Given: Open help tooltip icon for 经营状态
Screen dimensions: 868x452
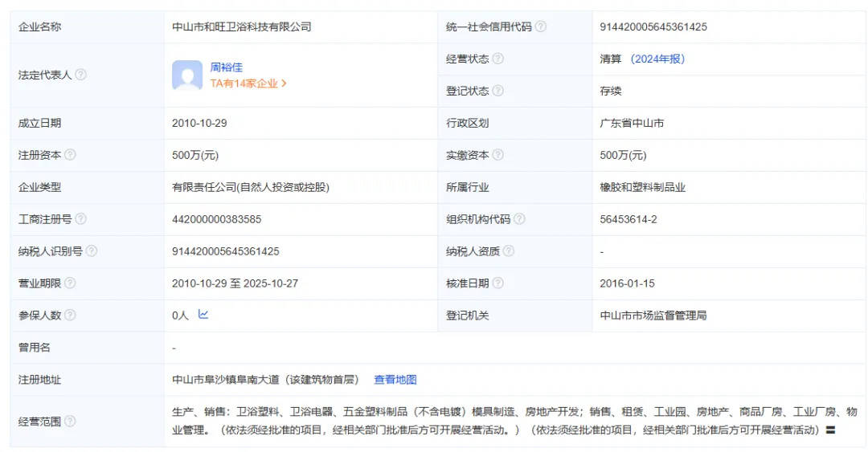Looking at the screenshot, I should (x=498, y=59).
